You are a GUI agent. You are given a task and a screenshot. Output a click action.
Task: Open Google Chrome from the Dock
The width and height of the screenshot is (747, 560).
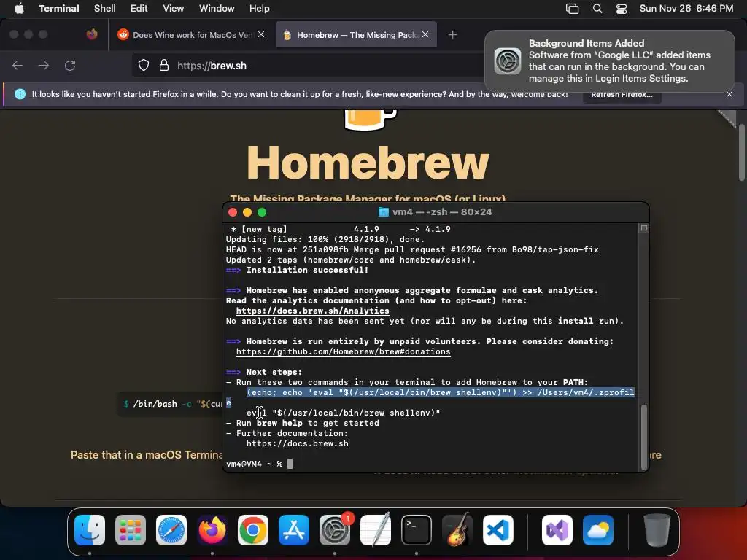point(253,529)
